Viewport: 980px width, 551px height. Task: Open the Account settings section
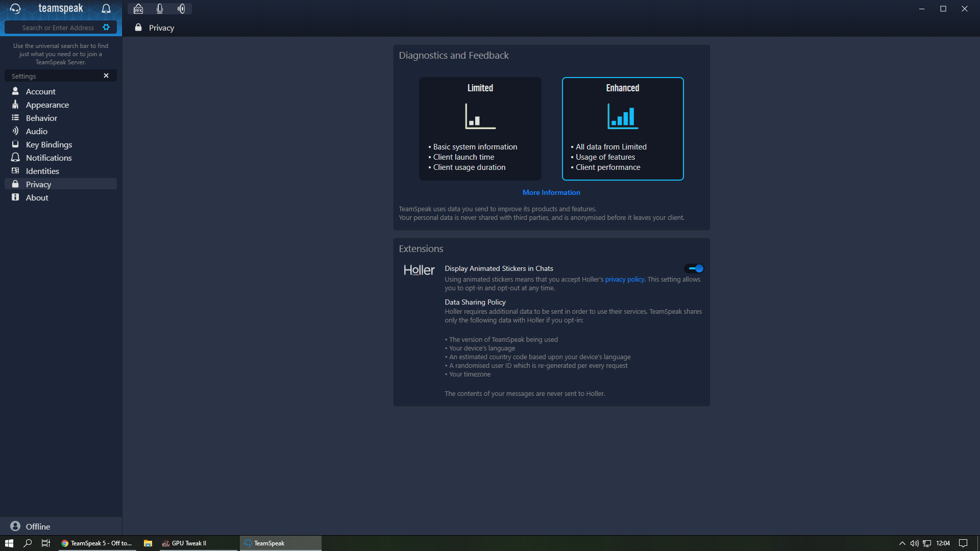[41, 91]
